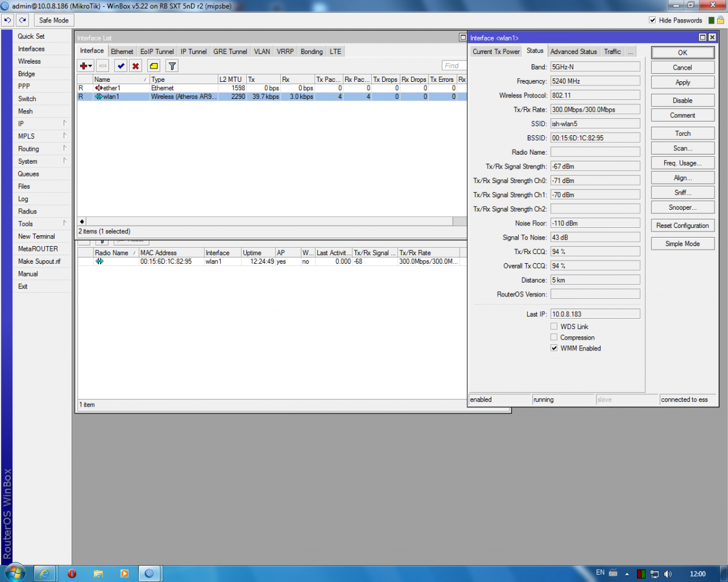The height and width of the screenshot is (582, 728).
Task: Disable interface using the red X icon
Action: pyautogui.click(x=136, y=66)
